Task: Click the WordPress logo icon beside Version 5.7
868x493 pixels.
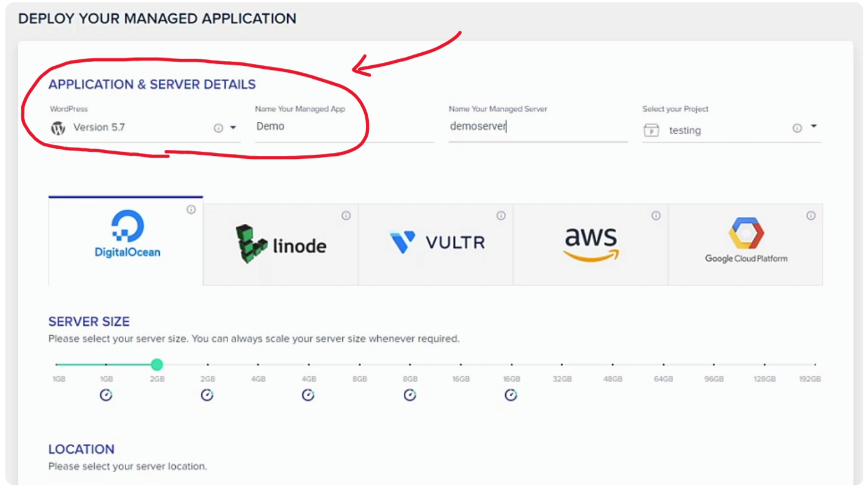Action: pyautogui.click(x=58, y=128)
